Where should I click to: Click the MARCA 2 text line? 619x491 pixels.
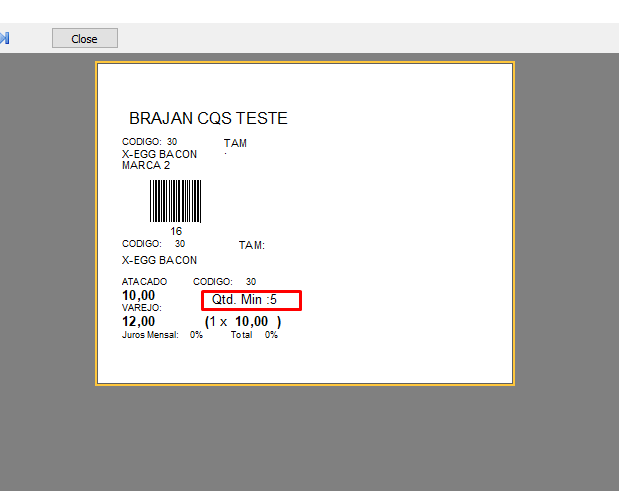146,165
